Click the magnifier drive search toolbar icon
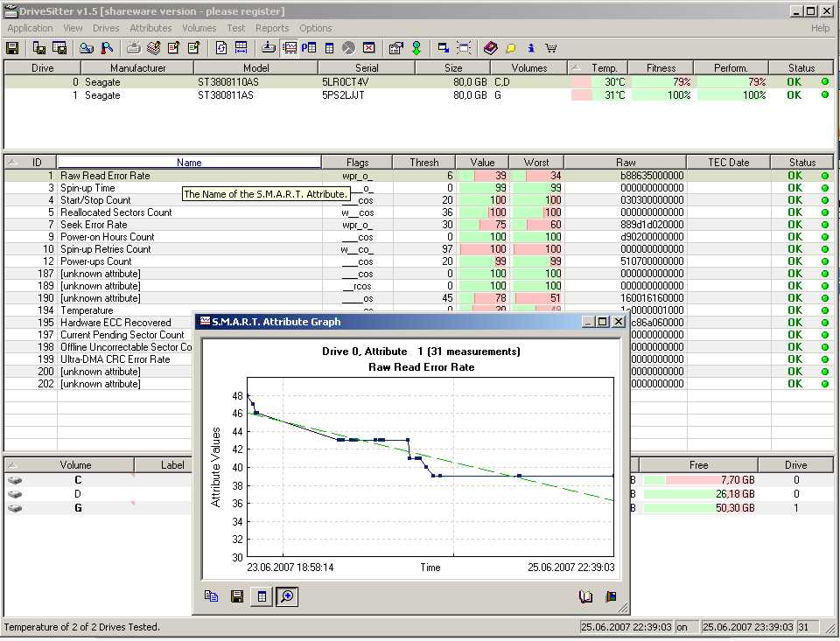The width and height of the screenshot is (840, 641). [x=87, y=48]
